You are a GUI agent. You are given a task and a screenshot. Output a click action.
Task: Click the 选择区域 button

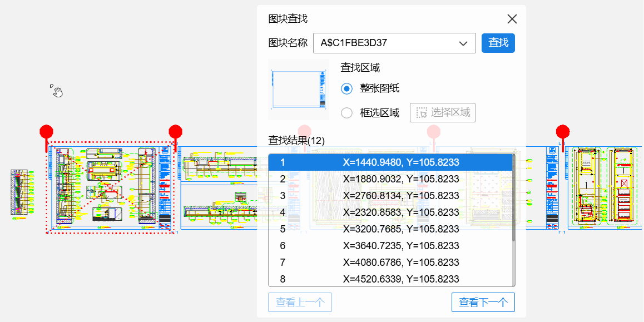pos(443,113)
